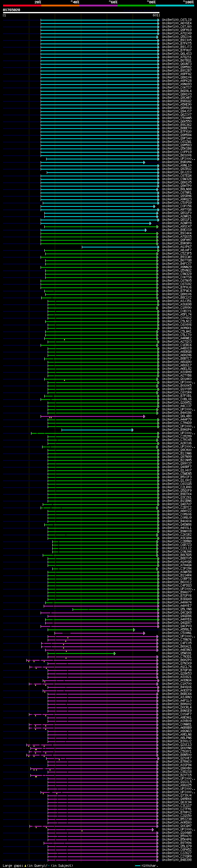Click the white AV765028 query bar
The width and height of the screenshot is (197, 868).
[x=81, y=13]
